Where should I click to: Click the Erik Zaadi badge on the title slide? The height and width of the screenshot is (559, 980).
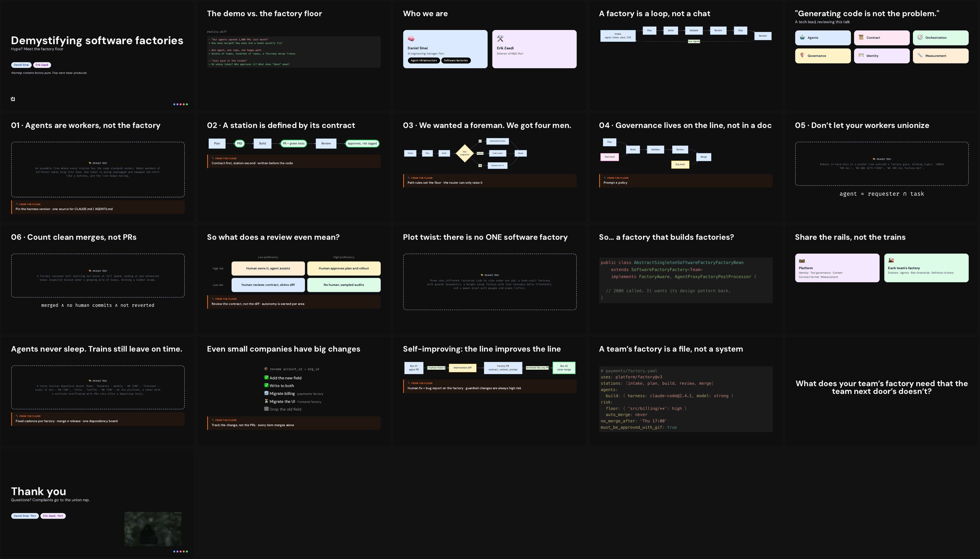pyautogui.click(x=42, y=65)
